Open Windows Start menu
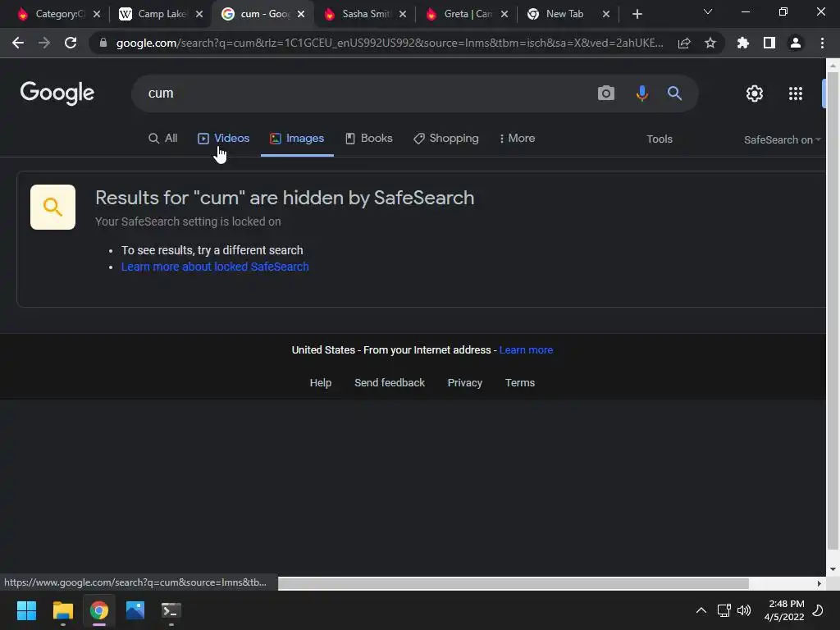The image size is (840, 630). [26, 610]
